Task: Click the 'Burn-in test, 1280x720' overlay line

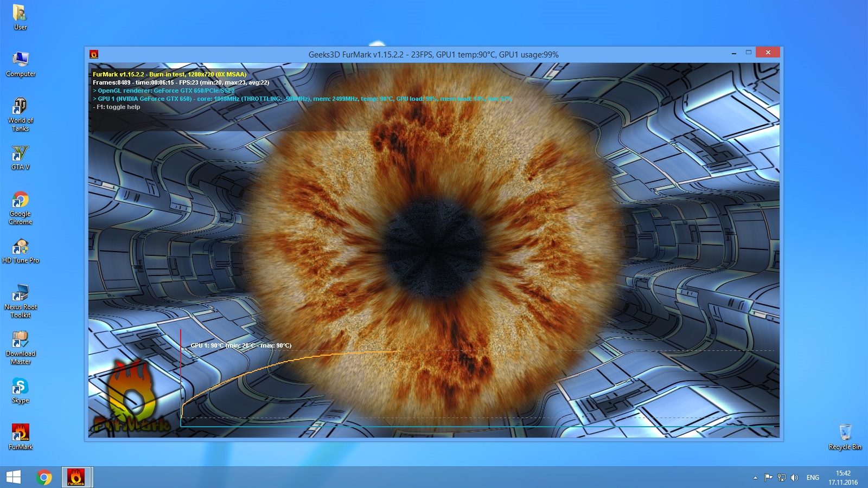Action: point(169,74)
